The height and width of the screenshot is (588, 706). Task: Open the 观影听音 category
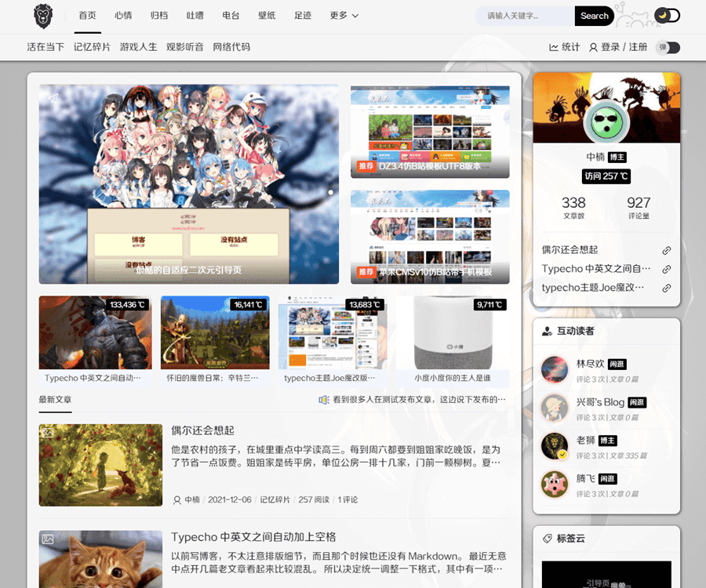[185, 47]
